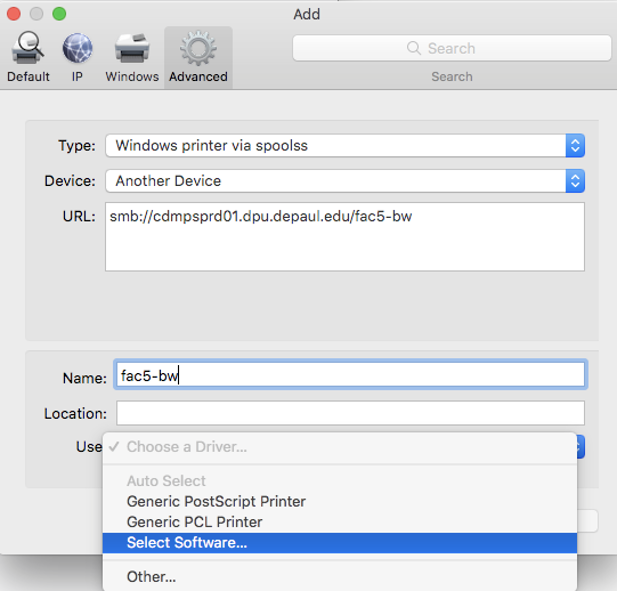Choose Select Software... from the menu

[340, 543]
